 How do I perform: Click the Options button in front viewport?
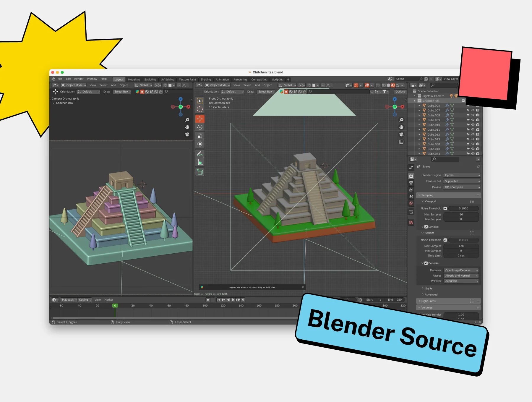coord(400,92)
